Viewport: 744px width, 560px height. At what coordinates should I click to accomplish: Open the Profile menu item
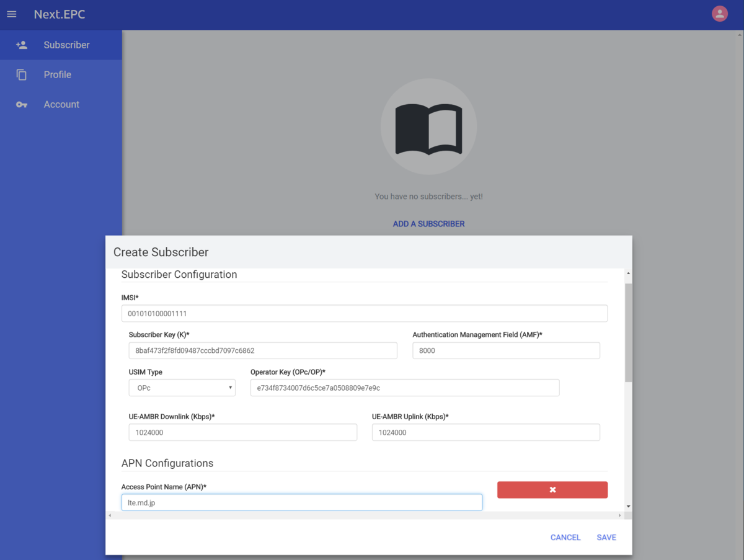tap(61, 75)
